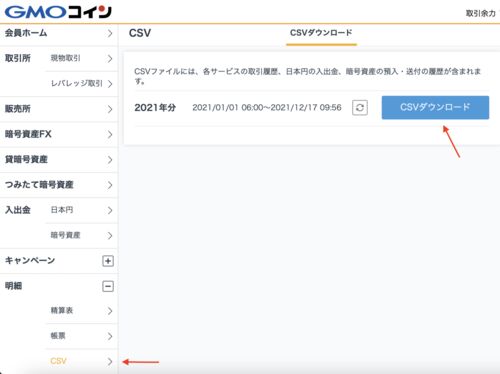
Task: Open 精算表 under 明細
Action: tap(62, 311)
